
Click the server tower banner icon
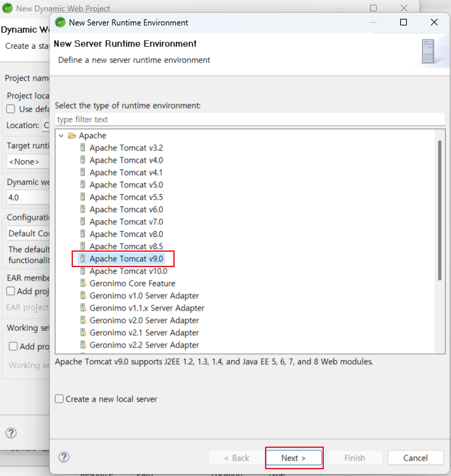click(x=428, y=51)
